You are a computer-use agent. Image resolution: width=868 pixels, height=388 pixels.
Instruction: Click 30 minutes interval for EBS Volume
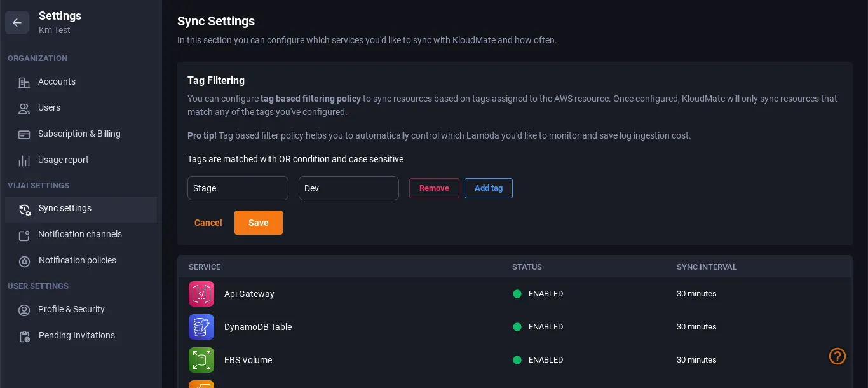pyautogui.click(x=696, y=360)
